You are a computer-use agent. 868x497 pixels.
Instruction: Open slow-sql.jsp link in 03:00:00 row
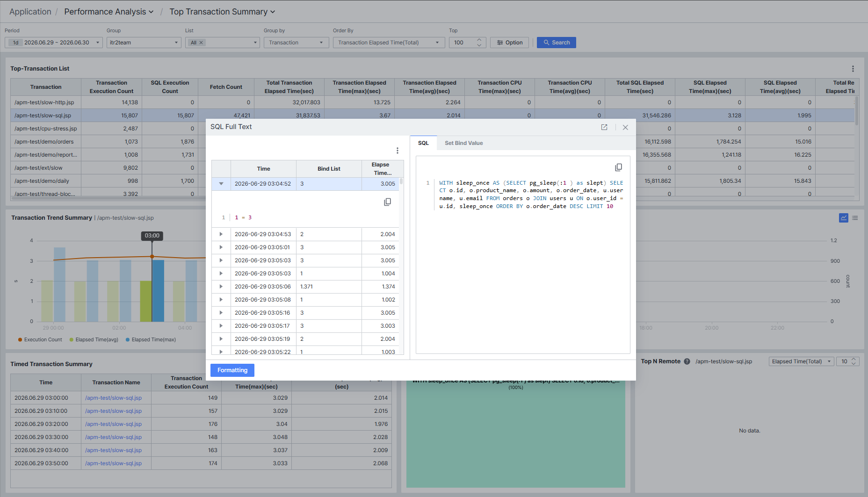(x=113, y=398)
